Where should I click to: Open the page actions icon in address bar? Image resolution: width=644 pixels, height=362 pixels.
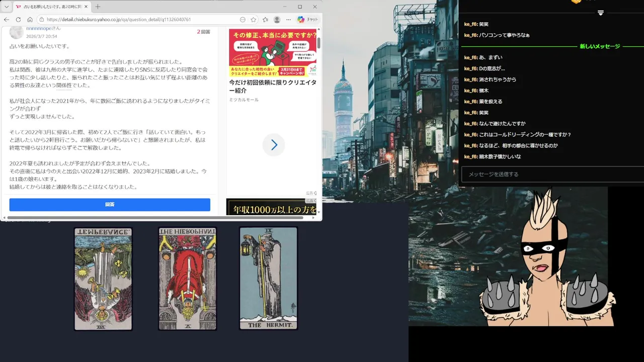pos(243,20)
